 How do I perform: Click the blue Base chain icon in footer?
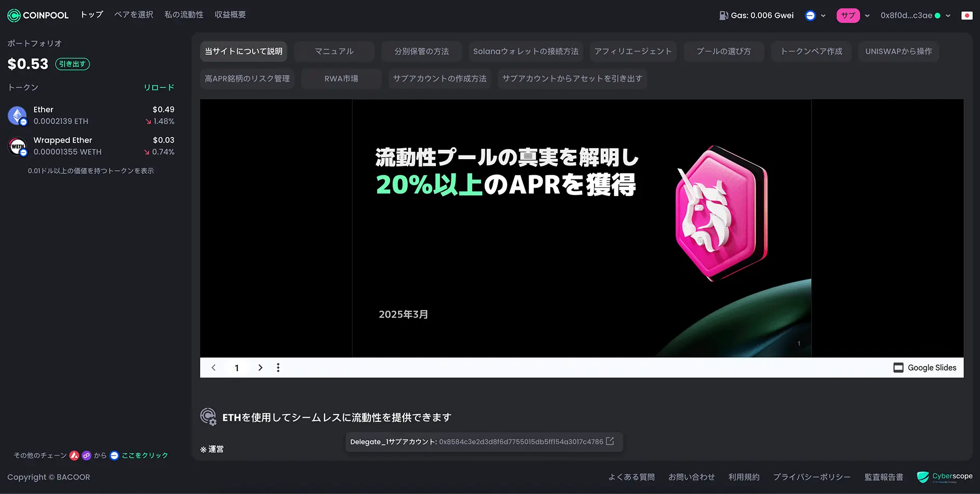(x=114, y=456)
